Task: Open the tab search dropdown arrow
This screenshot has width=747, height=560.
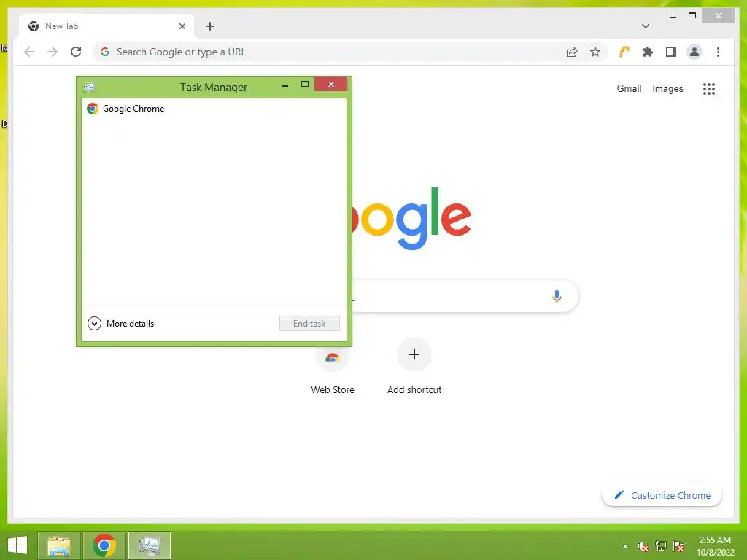Action: coord(645,26)
